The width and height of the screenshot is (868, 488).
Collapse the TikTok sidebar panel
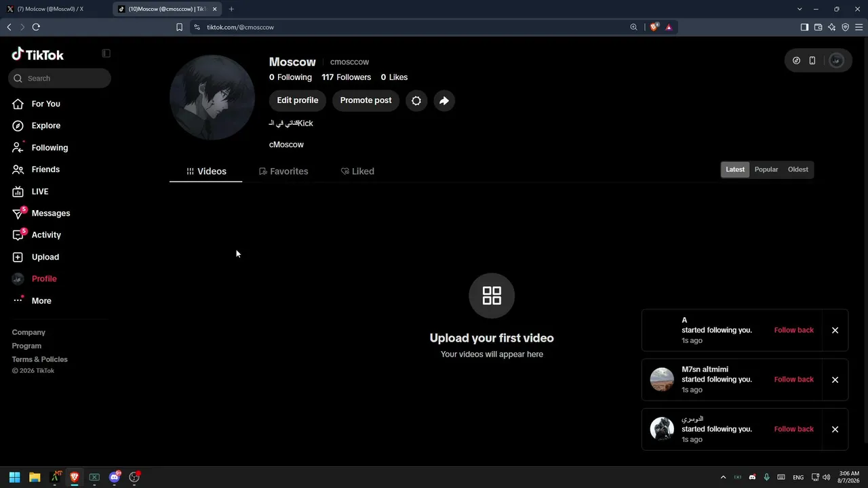pyautogui.click(x=106, y=54)
